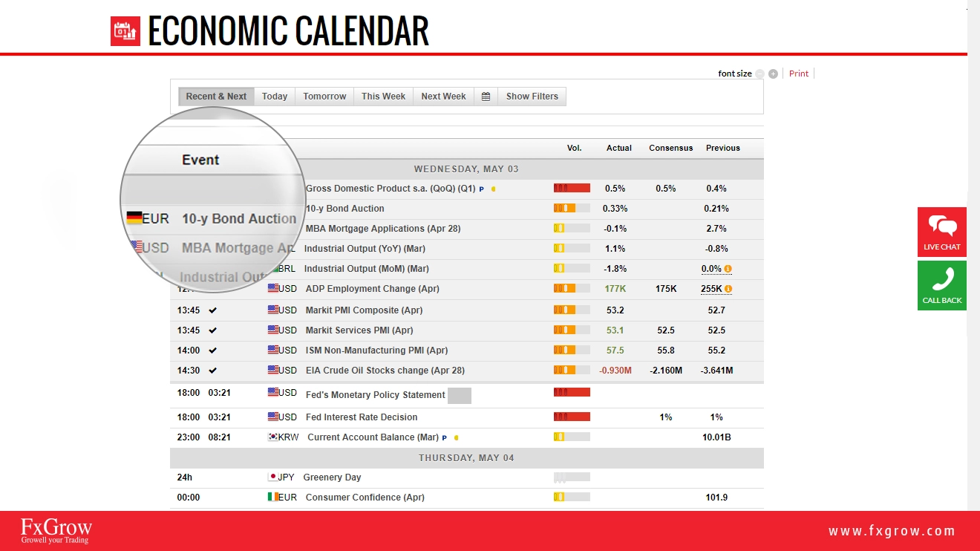The image size is (980, 551).
Task: Open the calendar date picker icon
Action: (x=486, y=97)
